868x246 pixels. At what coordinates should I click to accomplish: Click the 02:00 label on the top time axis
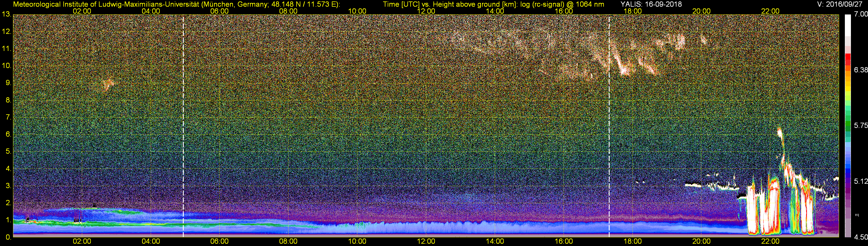(x=82, y=11)
